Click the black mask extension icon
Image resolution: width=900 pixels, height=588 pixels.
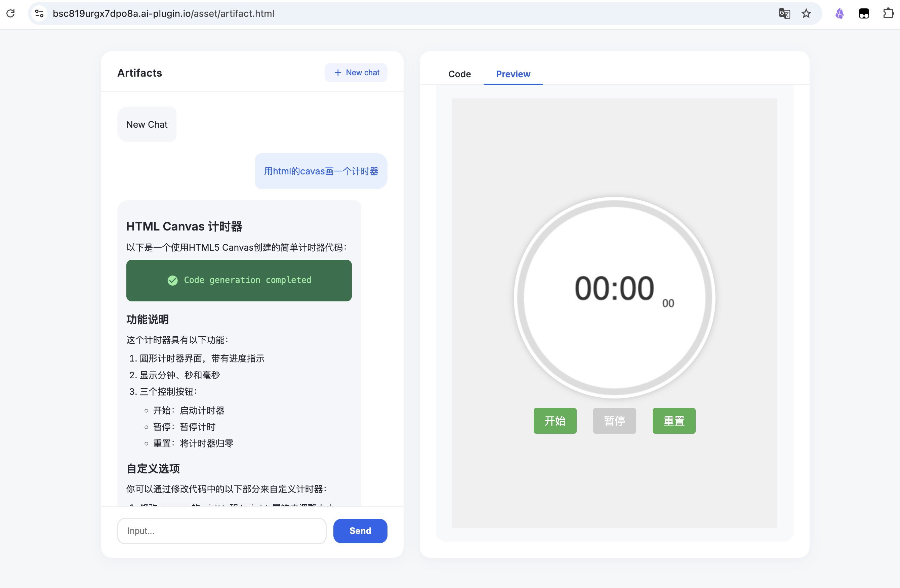click(x=864, y=13)
